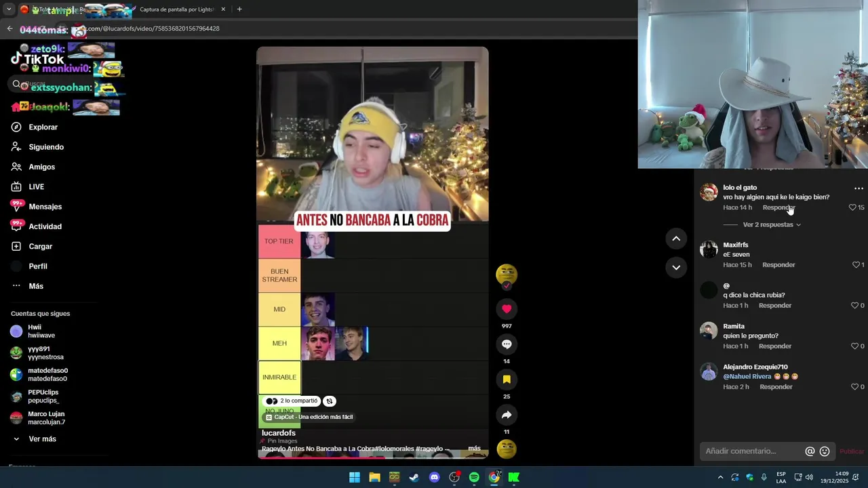Open Spotify from the taskbar
This screenshot has width=868, height=488.
[474, 477]
